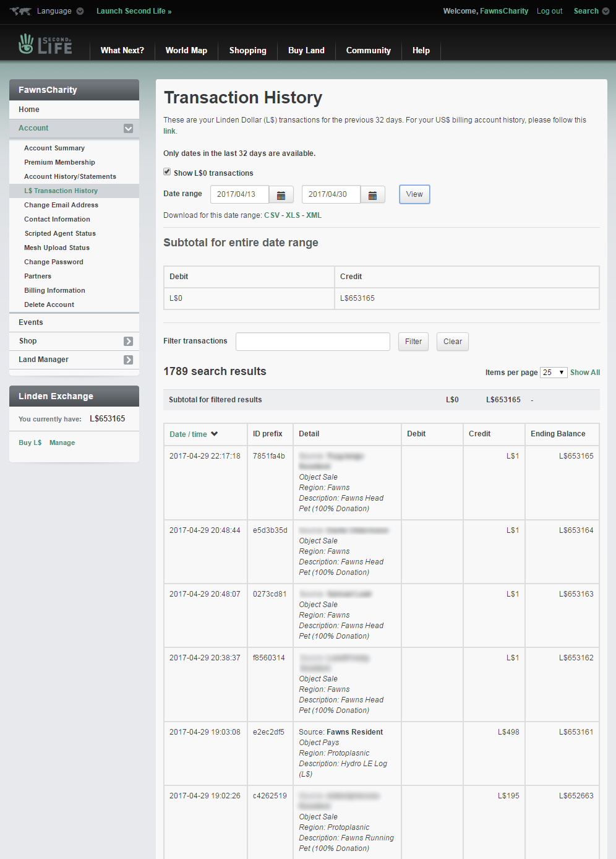616x859 pixels.
Task: Expand the Land Manager section arrow
Action: tap(128, 360)
